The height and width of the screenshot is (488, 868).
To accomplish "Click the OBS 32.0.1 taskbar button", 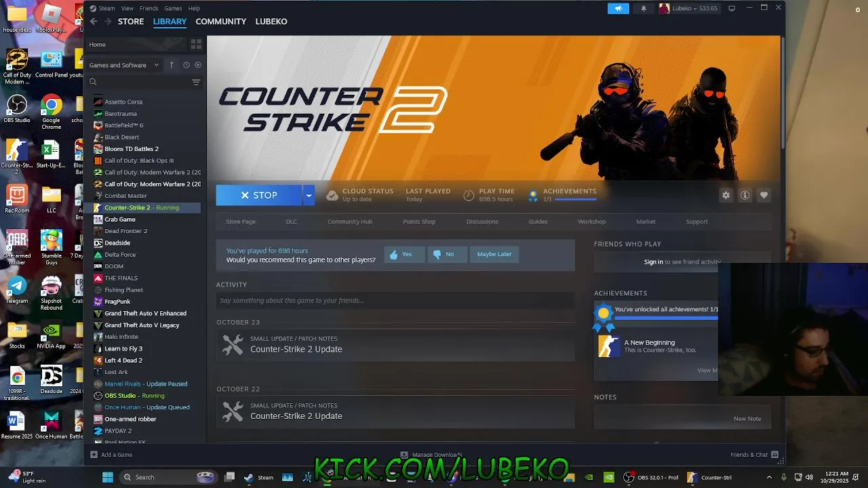I will [x=651, y=477].
